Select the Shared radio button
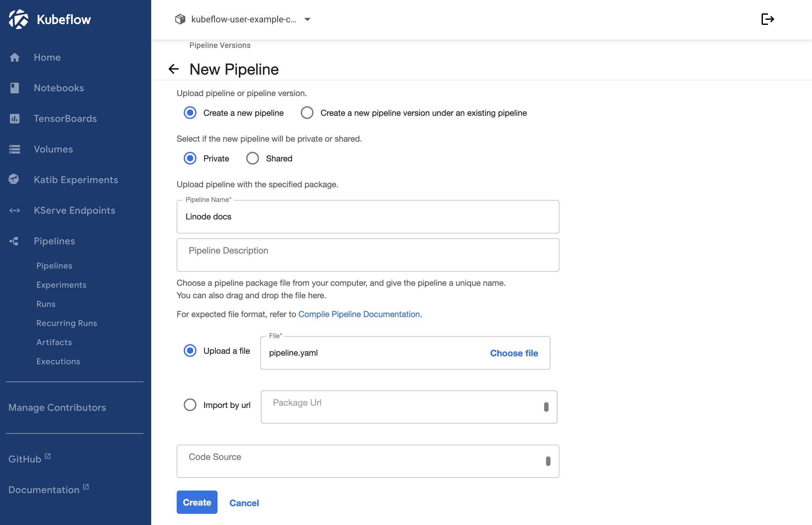 (x=252, y=158)
